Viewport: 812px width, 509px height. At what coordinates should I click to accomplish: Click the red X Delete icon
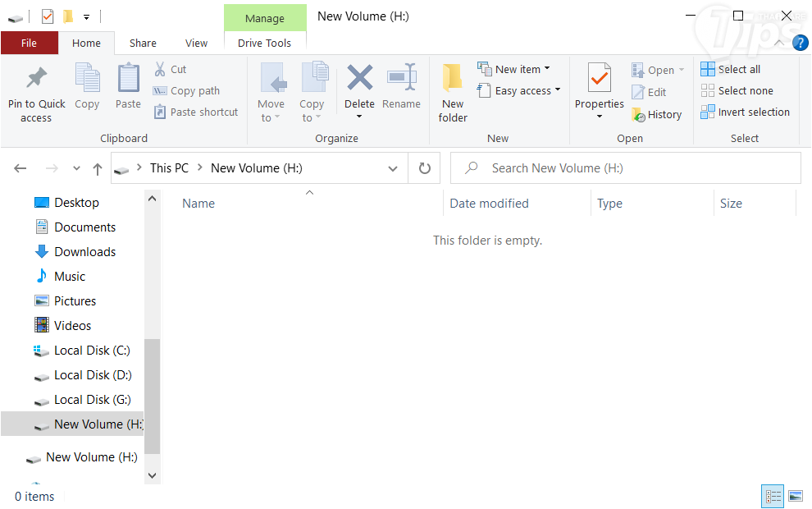[359, 77]
